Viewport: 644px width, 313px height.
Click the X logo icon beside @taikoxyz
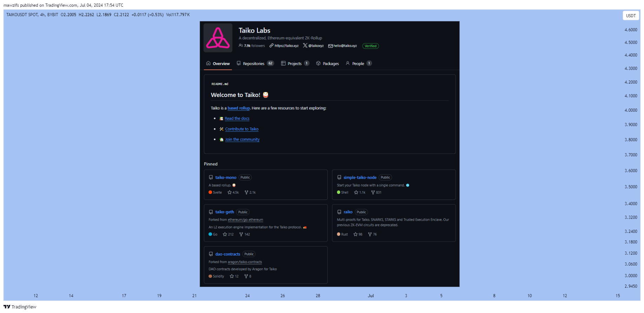pyautogui.click(x=305, y=46)
